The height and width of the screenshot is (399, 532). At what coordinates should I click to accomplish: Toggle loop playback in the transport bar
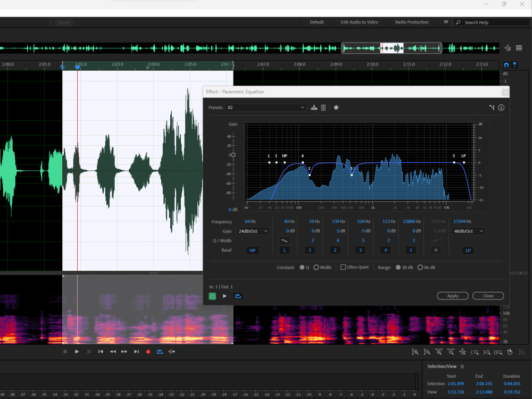tap(160, 352)
